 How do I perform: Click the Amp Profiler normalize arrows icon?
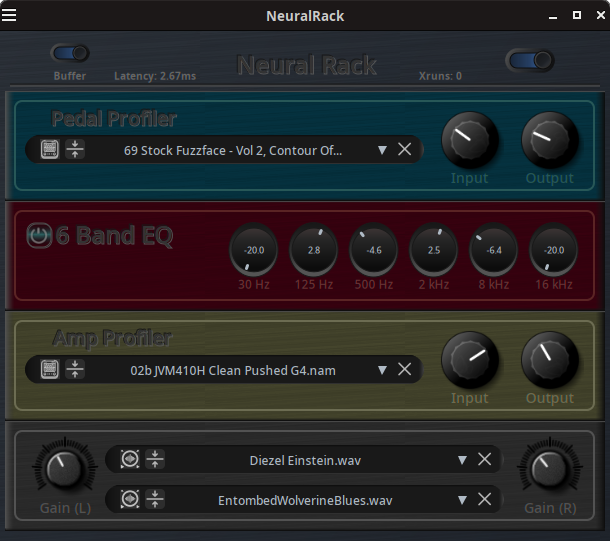(x=75, y=370)
